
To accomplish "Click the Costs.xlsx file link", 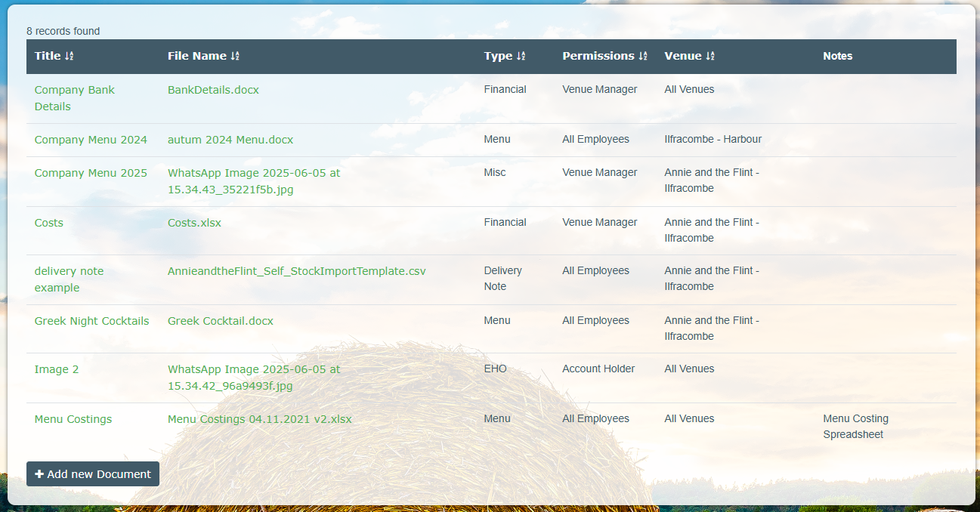I will [x=194, y=223].
